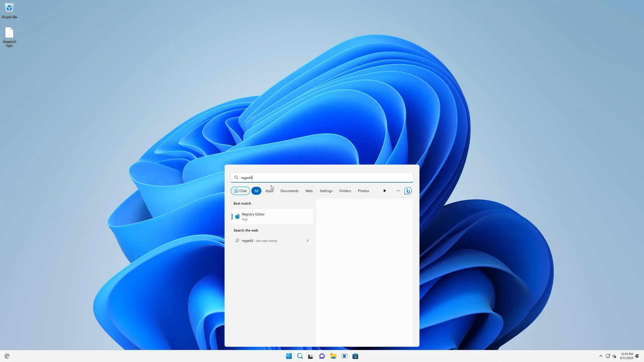Click the Bing Chat button
The width and height of the screenshot is (644, 362).
click(x=240, y=191)
